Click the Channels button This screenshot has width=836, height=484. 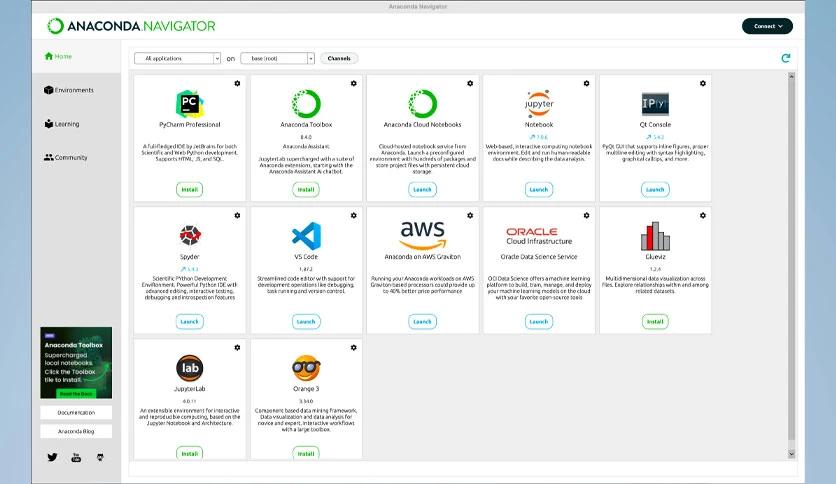point(339,58)
